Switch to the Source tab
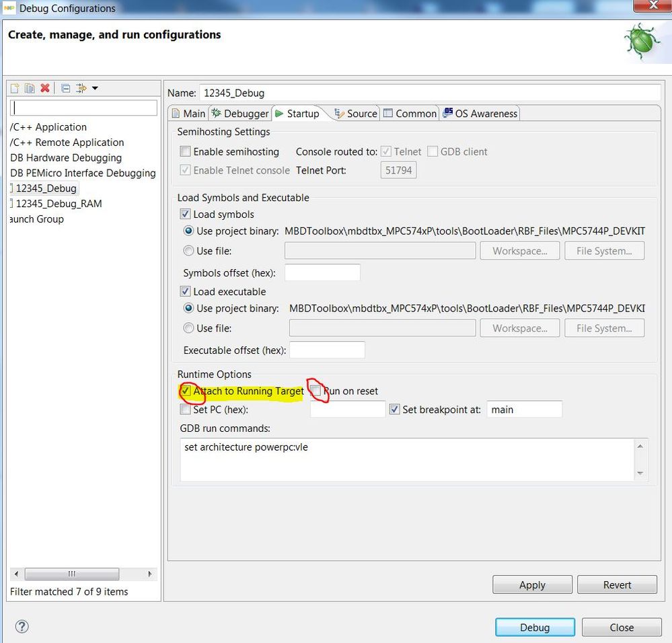Screen dimensions: 672x643 (x=356, y=114)
